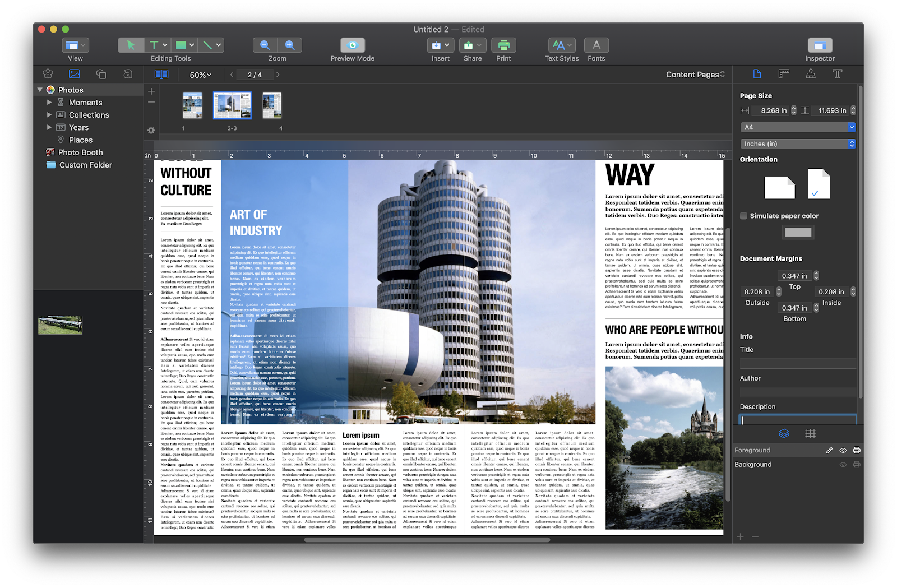This screenshot has height=588, width=897.
Task: Toggle Preview Mode eye button
Action: click(x=353, y=45)
